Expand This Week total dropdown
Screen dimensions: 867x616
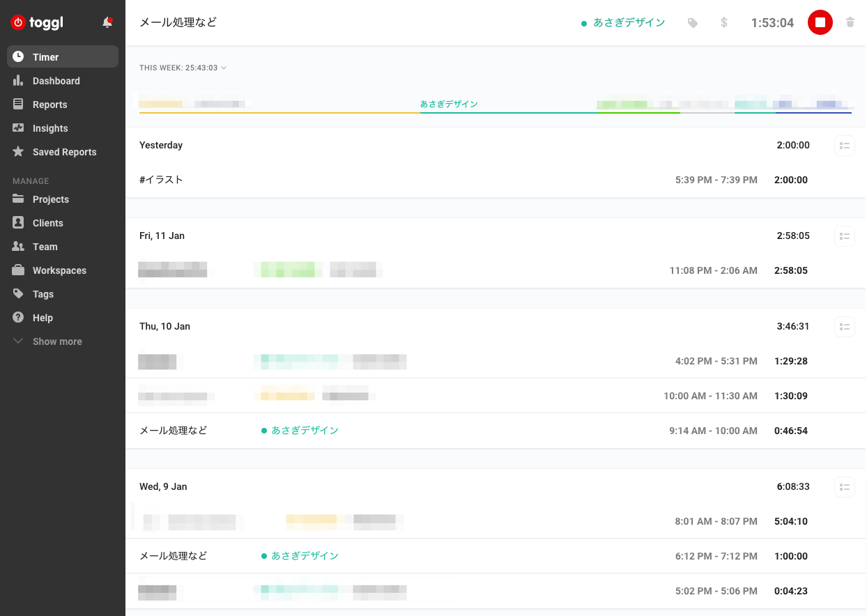pos(183,68)
